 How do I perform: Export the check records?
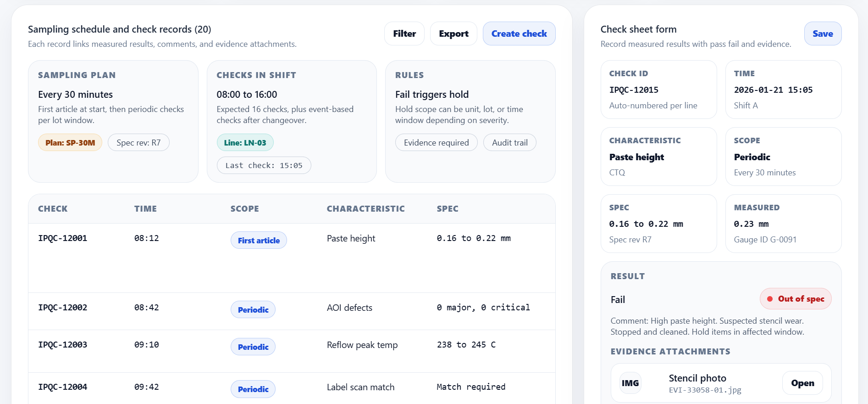pyautogui.click(x=453, y=34)
